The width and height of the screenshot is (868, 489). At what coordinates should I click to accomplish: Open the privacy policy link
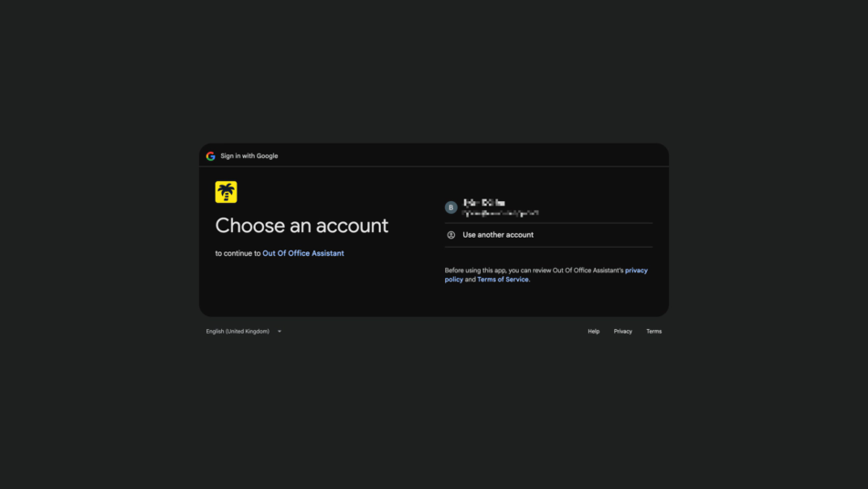[x=545, y=275]
